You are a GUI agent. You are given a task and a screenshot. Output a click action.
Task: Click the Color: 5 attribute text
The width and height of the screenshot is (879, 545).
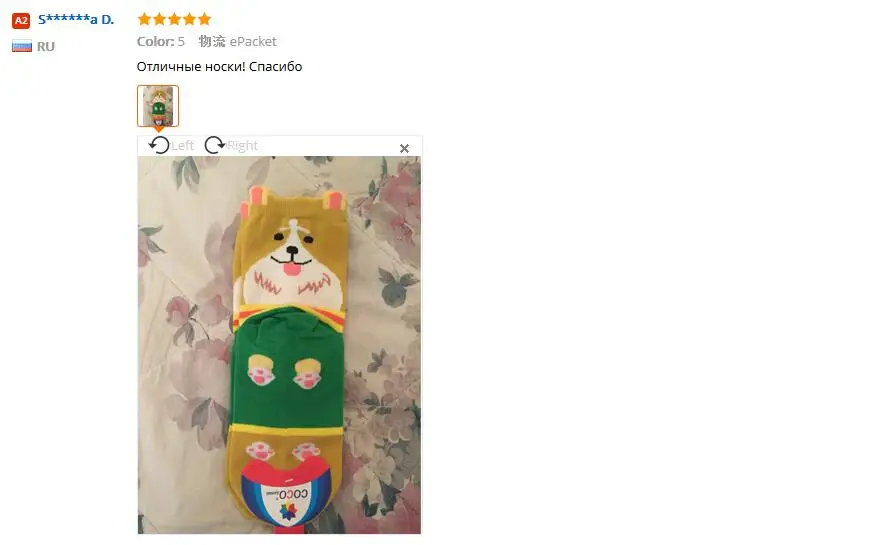[160, 41]
